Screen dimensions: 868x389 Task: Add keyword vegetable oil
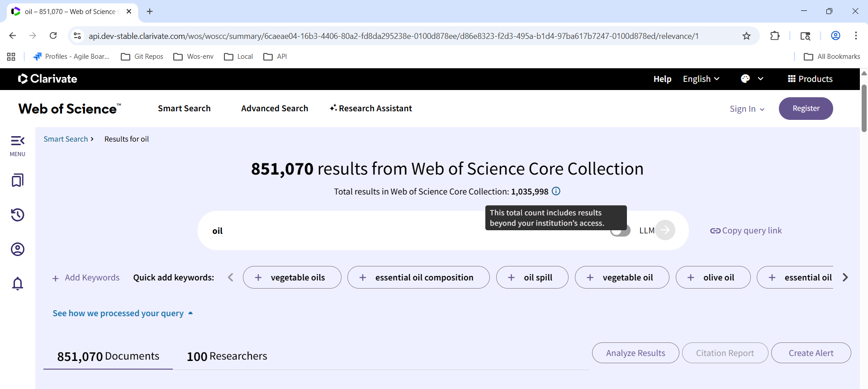622,277
